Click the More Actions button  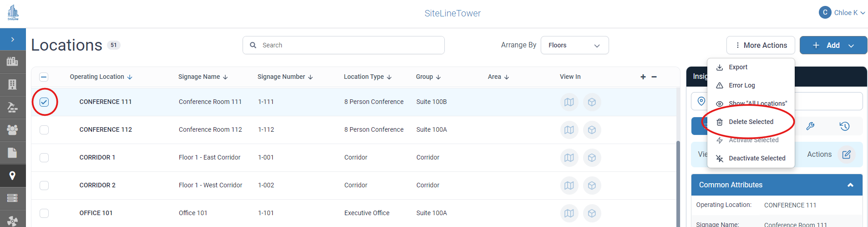pyautogui.click(x=761, y=45)
